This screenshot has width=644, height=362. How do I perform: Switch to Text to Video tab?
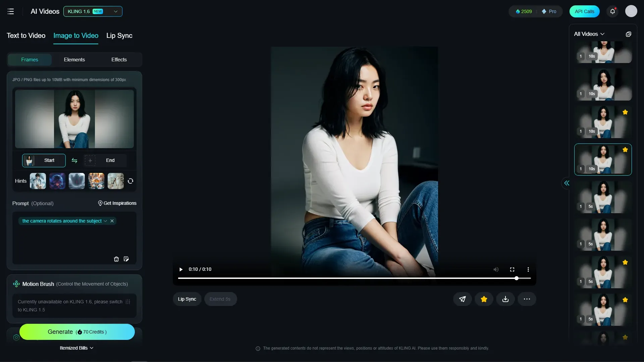click(x=26, y=36)
